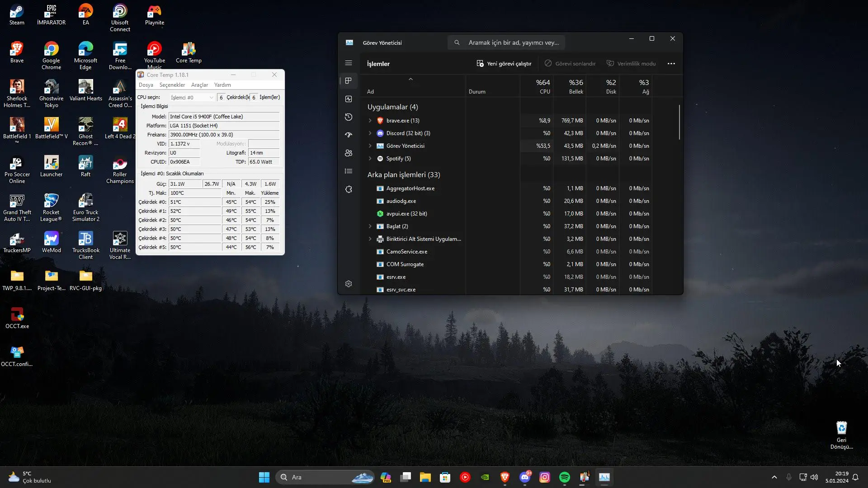Select the Brave desktop shortcut
This screenshot has height=488, width=868.
17,53
